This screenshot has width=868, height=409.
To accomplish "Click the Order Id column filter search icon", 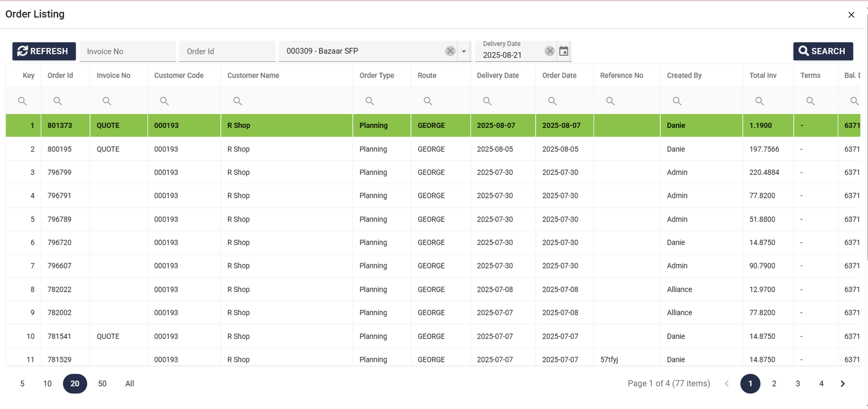I will (58, 101).
